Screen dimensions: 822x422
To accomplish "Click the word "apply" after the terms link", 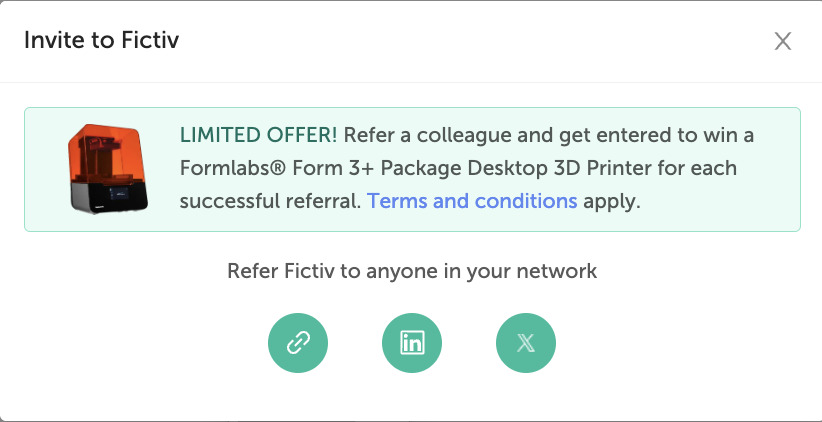I will coord(610,201).
